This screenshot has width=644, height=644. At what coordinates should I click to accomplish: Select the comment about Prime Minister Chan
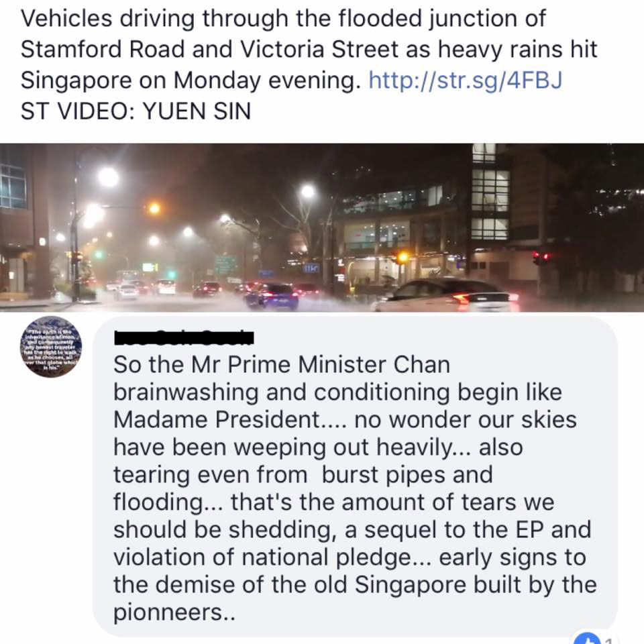pyautogui.click(x=355, y=477)
